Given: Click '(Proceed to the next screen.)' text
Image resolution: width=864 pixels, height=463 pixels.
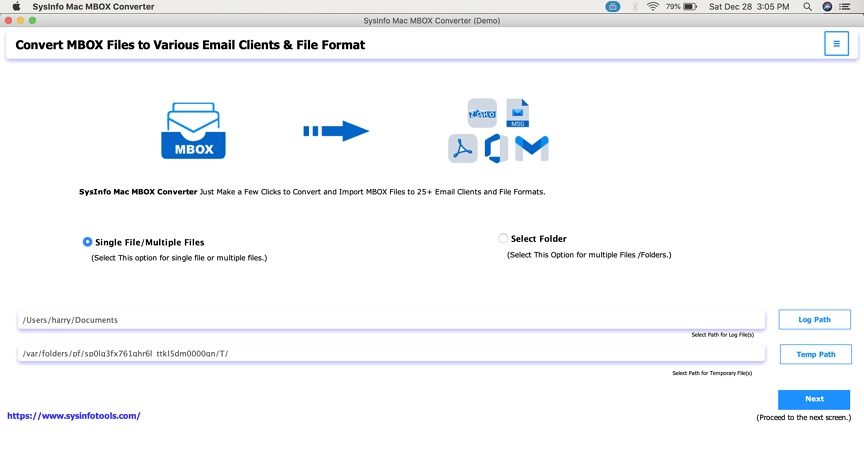Looking at the screenshot, I should (803, 417).
